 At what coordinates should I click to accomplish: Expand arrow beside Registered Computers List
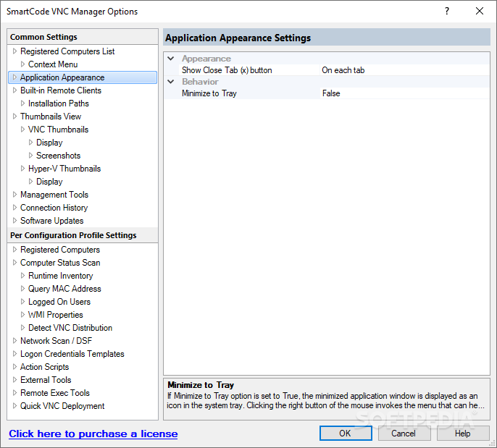click(14, 51)
